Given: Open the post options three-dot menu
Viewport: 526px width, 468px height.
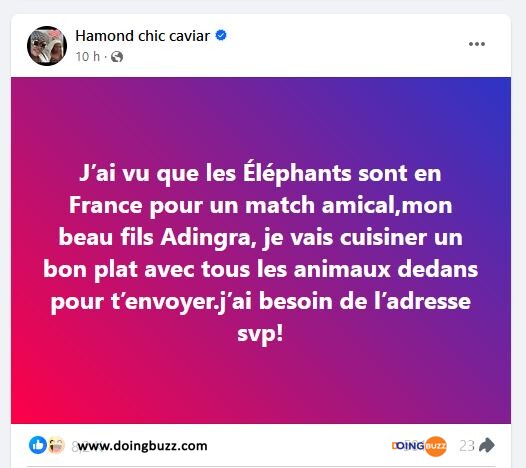Looking at the screenshot, I should (x=477, y=44).
